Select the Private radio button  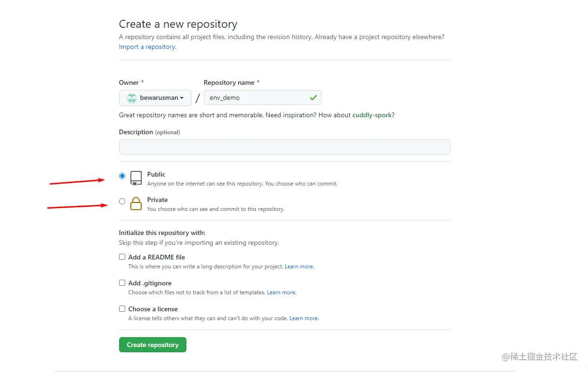[x=122, y=201]
